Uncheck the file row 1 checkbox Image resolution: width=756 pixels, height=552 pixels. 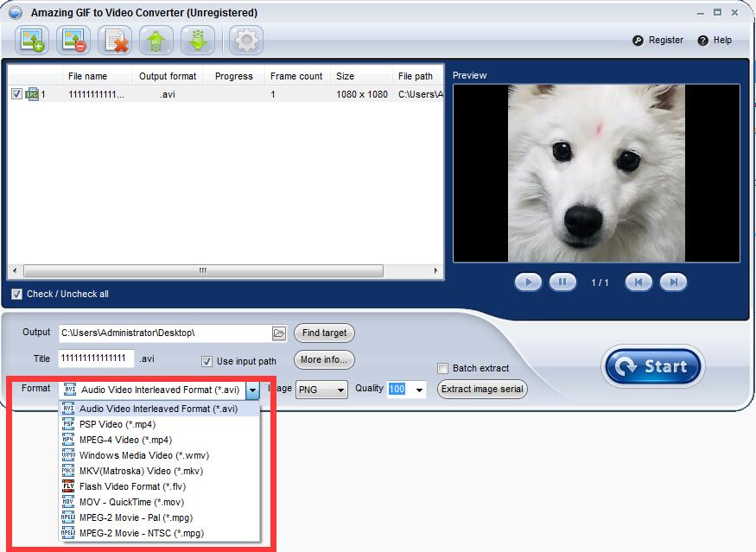[x=16, y=94]
